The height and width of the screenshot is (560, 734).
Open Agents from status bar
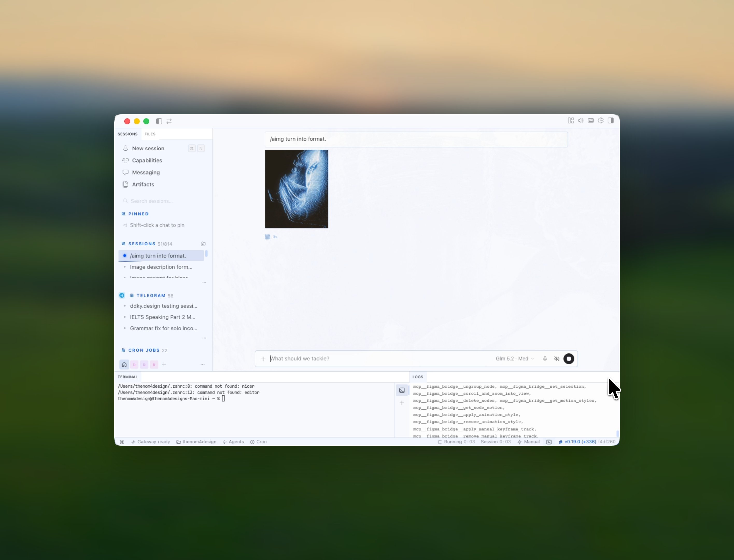pos(233,442)
